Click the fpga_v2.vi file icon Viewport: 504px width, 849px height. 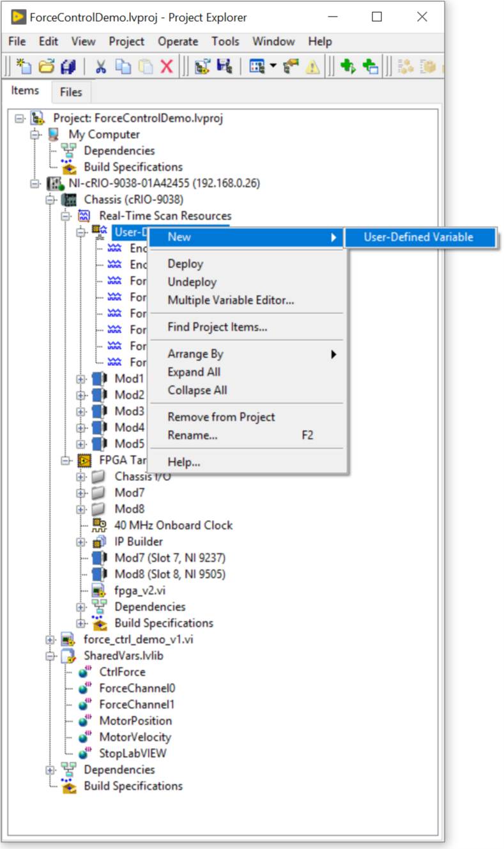100,590
